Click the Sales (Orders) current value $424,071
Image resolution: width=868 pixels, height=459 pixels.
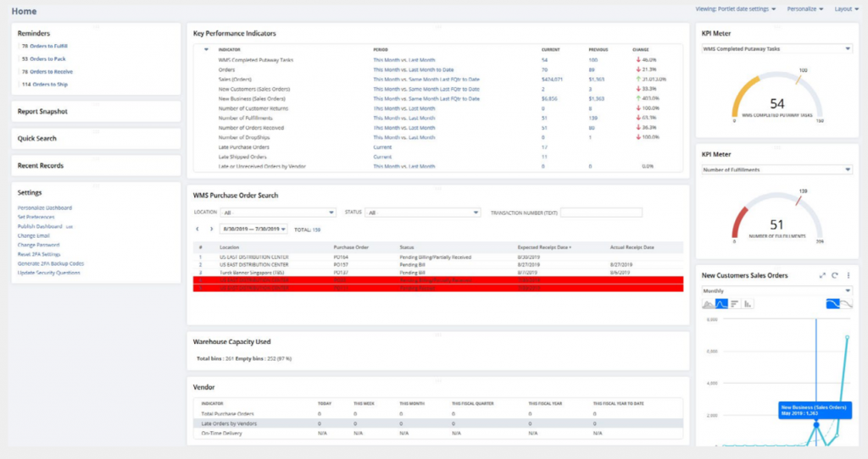coord(552,79)
